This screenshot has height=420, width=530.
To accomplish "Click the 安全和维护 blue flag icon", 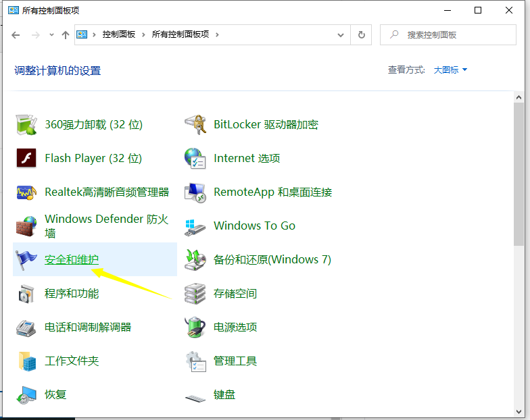I will pyautogui.click(x=26, y=259).
